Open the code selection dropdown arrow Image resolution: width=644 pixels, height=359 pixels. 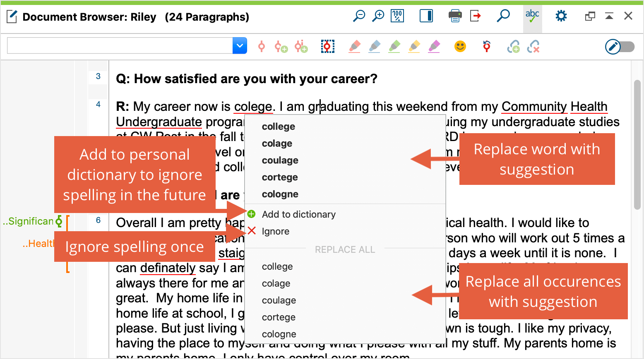[240, 45]
